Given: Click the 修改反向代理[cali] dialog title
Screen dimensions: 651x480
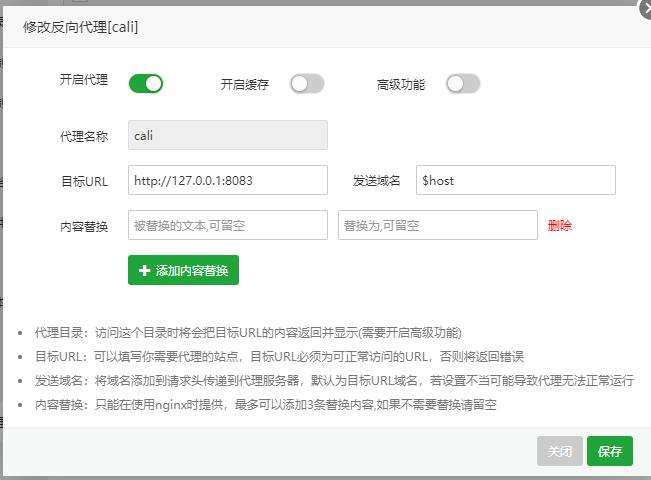Looking at the screenshot, I should pos(80,27).
